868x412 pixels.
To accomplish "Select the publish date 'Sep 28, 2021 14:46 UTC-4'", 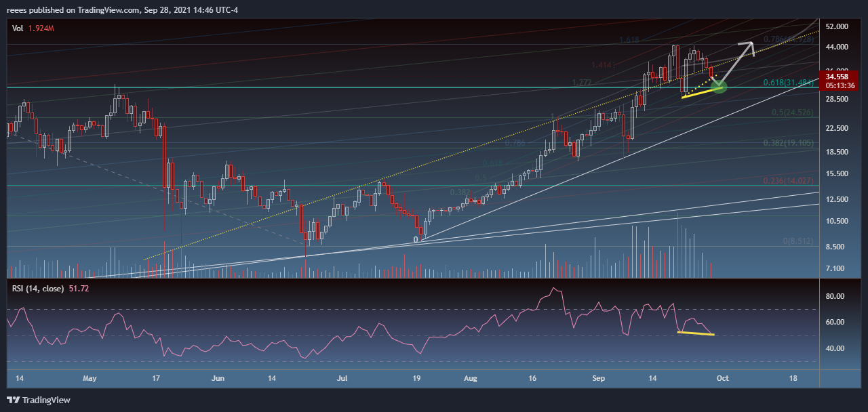I will pyautogui.click(x=191, y=10).
